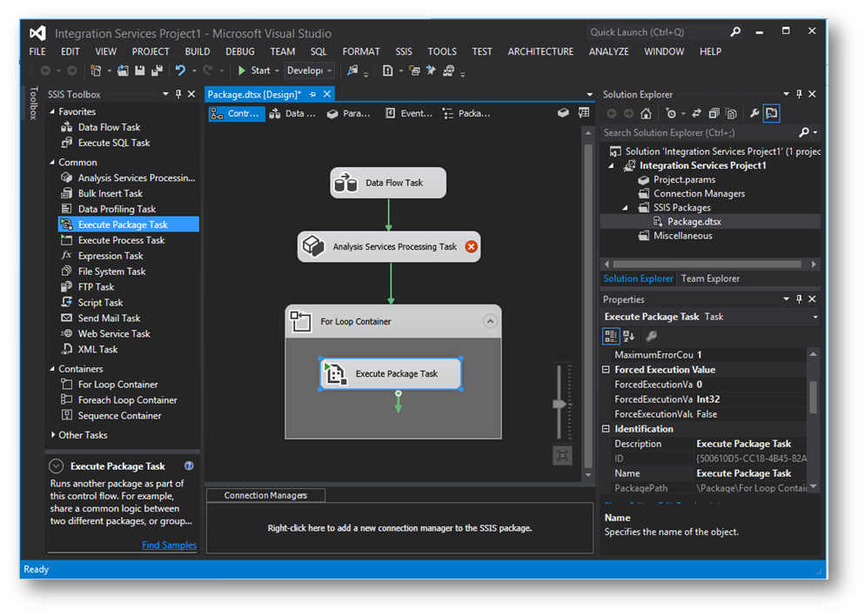Click Execute SQL Task icon in Favorites
This screenshot has height=616, width=865.
point(67,143)
